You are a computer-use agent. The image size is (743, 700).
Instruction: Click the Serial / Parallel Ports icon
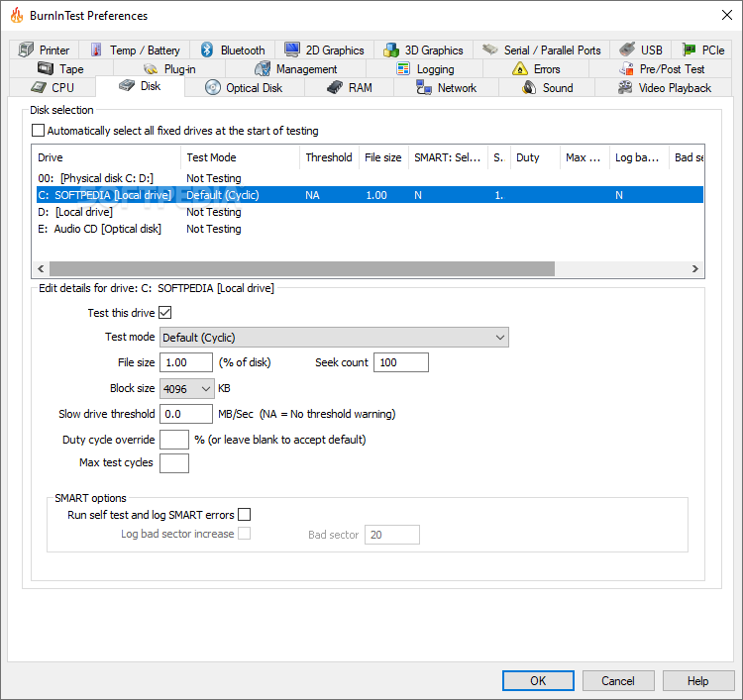(490, 50)
